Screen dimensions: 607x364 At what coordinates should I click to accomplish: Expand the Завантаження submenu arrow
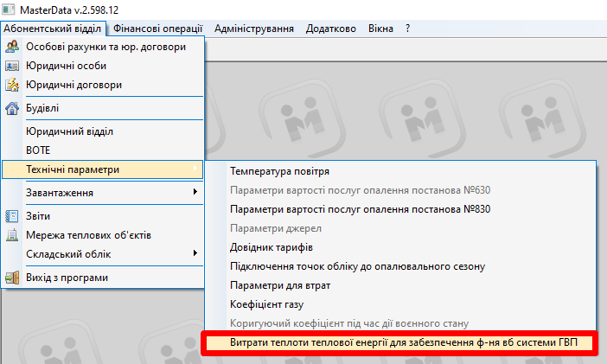click(x=195, y=192)
